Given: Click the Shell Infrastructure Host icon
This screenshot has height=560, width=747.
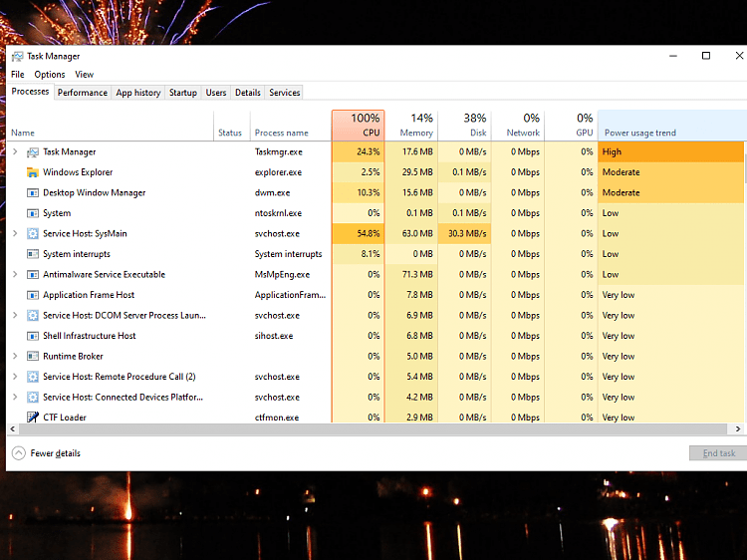Looking at the screenshot, I should [x=33, y=336].
